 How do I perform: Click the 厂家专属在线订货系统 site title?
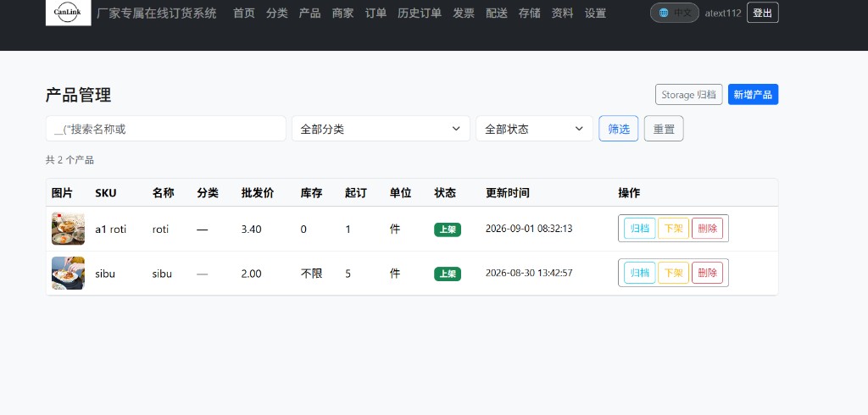tap(157, 14)
